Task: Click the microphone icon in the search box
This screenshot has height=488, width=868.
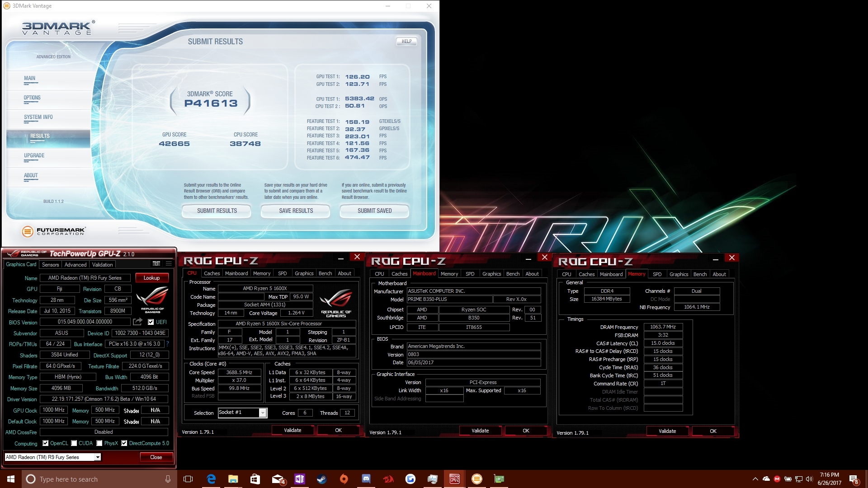Action: (x=168, y=479)
